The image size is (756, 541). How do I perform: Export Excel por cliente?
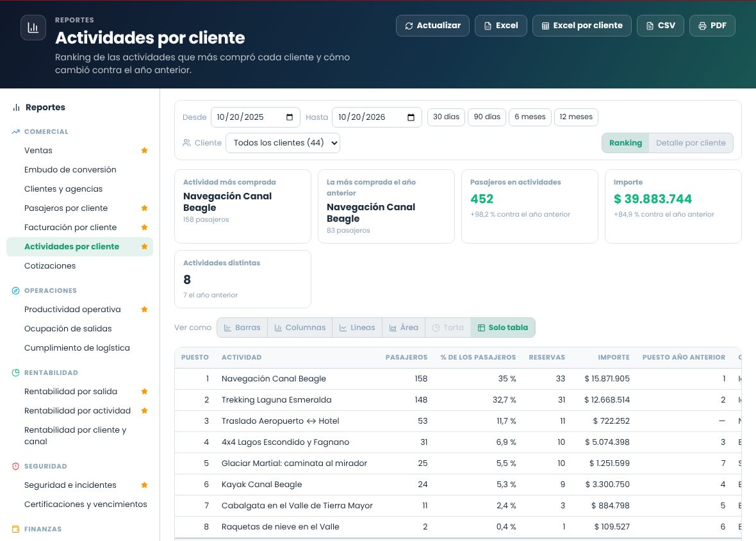point(582,26)
